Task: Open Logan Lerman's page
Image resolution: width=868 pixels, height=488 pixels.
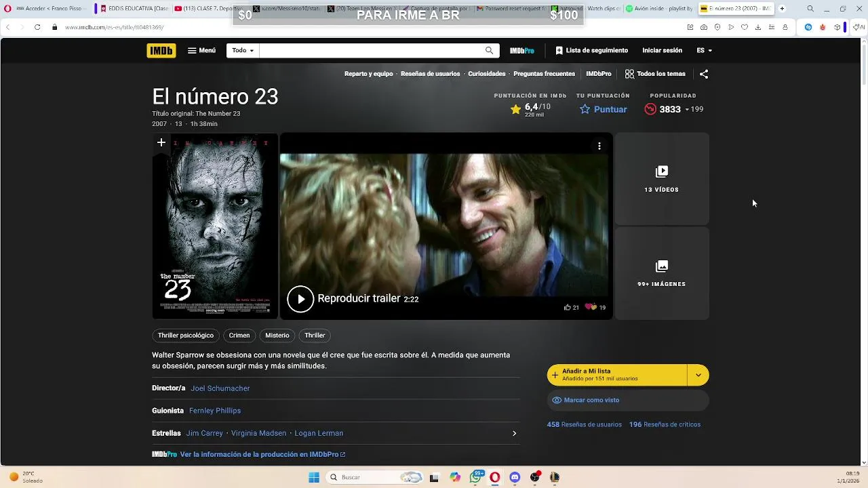Action: [319, 433]
